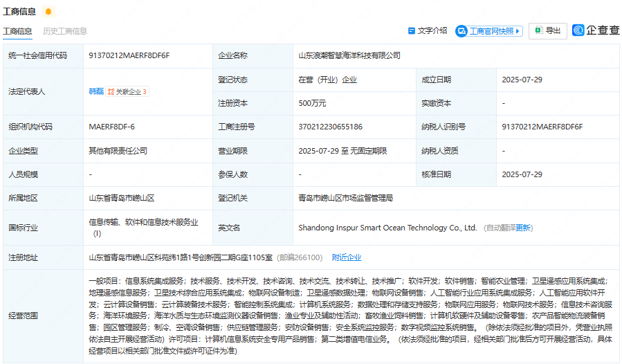Click 核准日期 value 2025-07-29
This screenshot has width=622, height=364.
[522, 174]
